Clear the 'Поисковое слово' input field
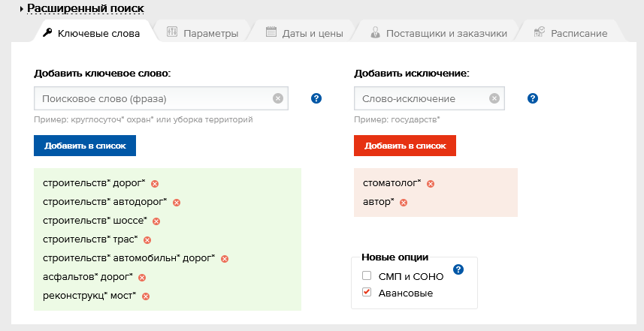The height and width of the screenshot is (331, 644). [x=277, y=98]
